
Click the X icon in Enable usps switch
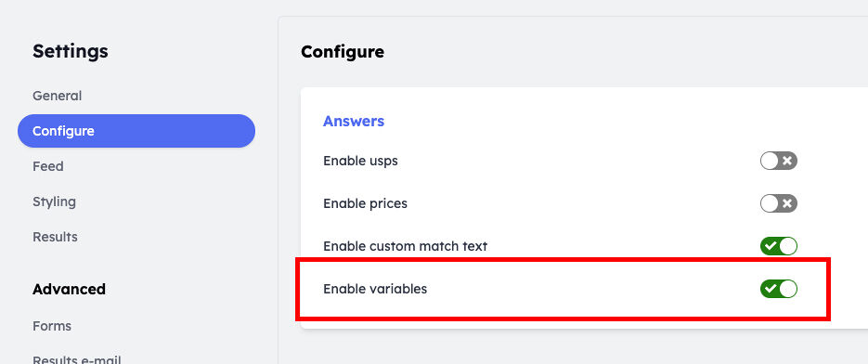(787, 162)
